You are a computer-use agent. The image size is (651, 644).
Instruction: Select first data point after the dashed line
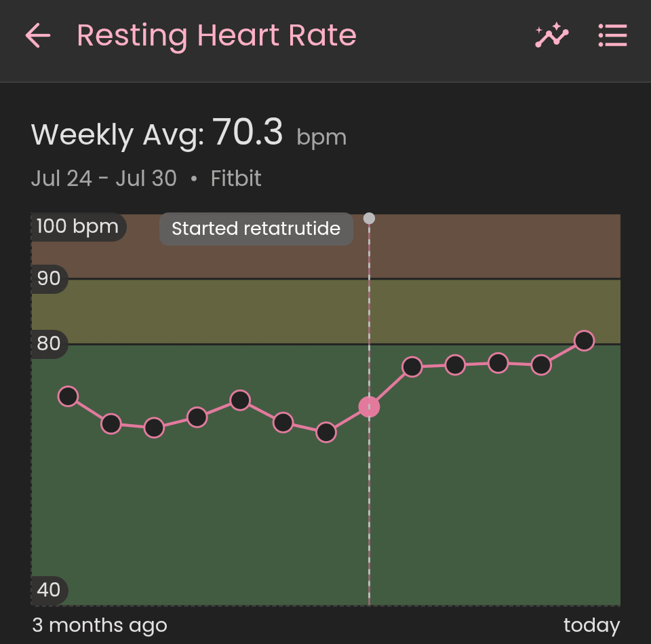pyautogui.click(x=412, y=367)
